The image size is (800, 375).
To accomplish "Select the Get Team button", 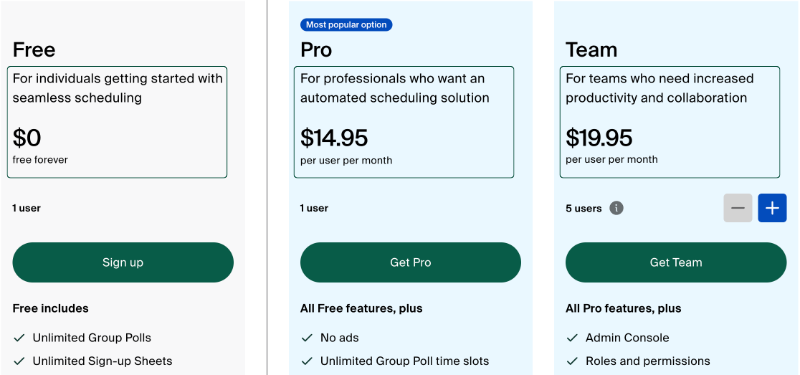I will click(676, 262).
